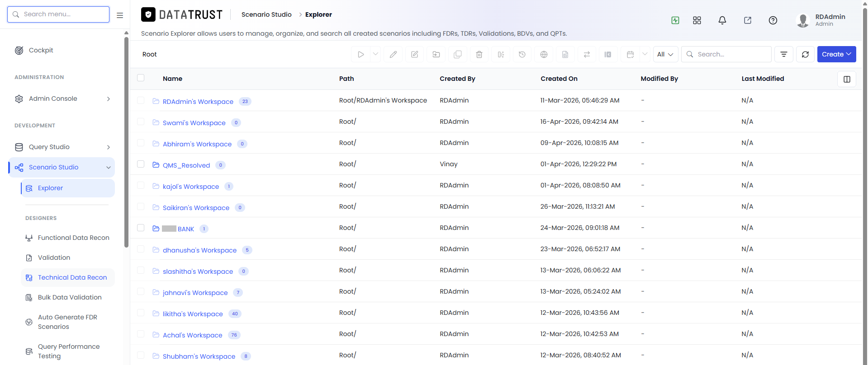The height and width of the screenshot is (365, 868).
Task: Check the BANK folder row checkbox
Action: pos(141,228)
